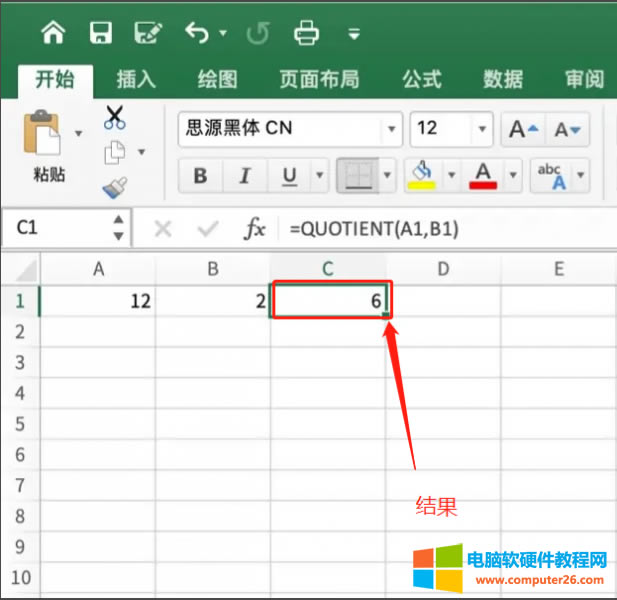This screenshot has height=600, width=617.
Task: Click the Cut scissors icon
Action: click(x=115, y=118)
